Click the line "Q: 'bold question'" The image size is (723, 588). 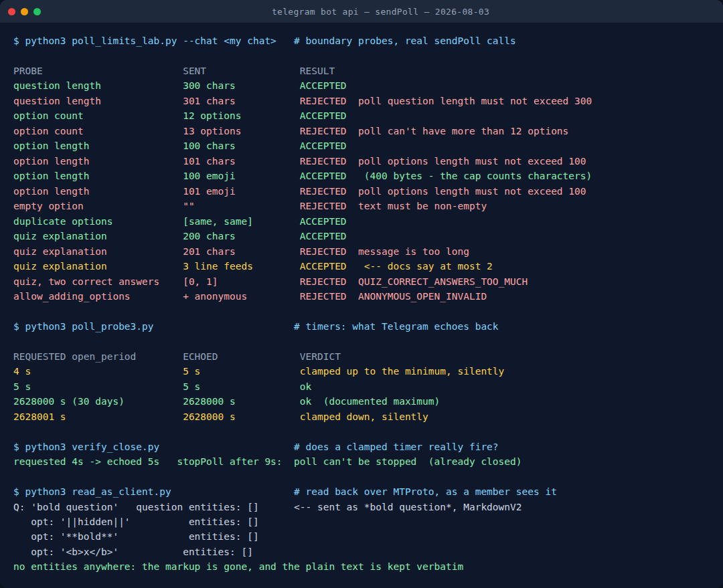(66, 507)
